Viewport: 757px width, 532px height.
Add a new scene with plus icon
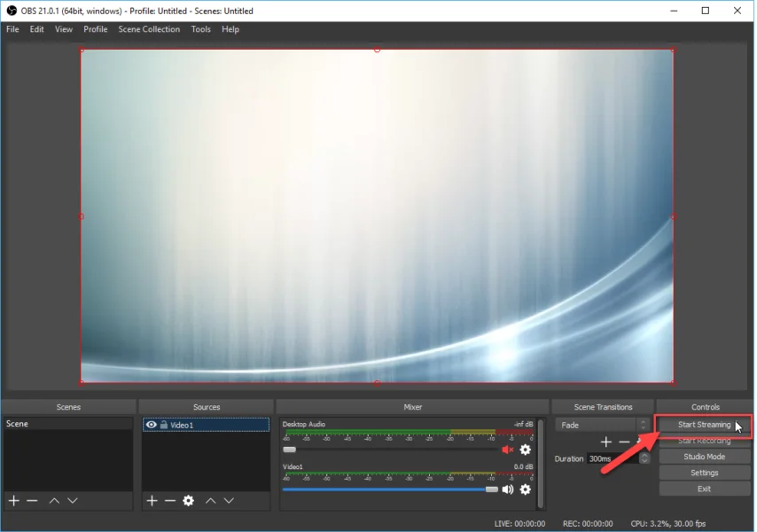pos(13,501)
